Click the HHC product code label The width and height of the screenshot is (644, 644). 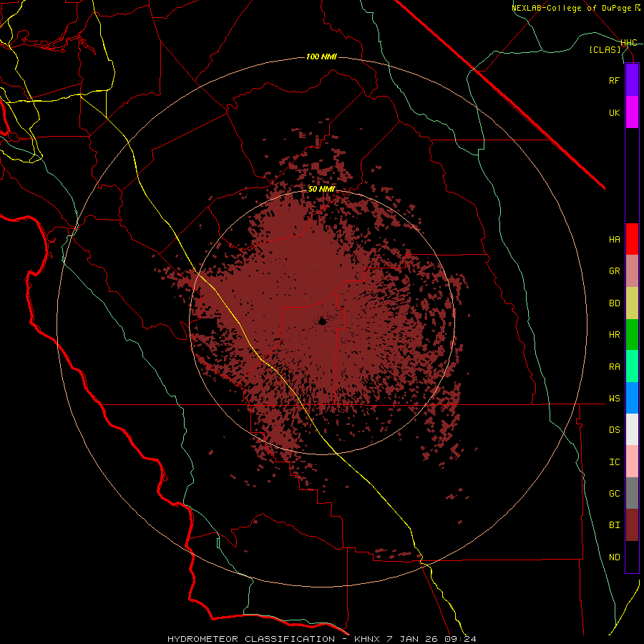click(629, 43)
